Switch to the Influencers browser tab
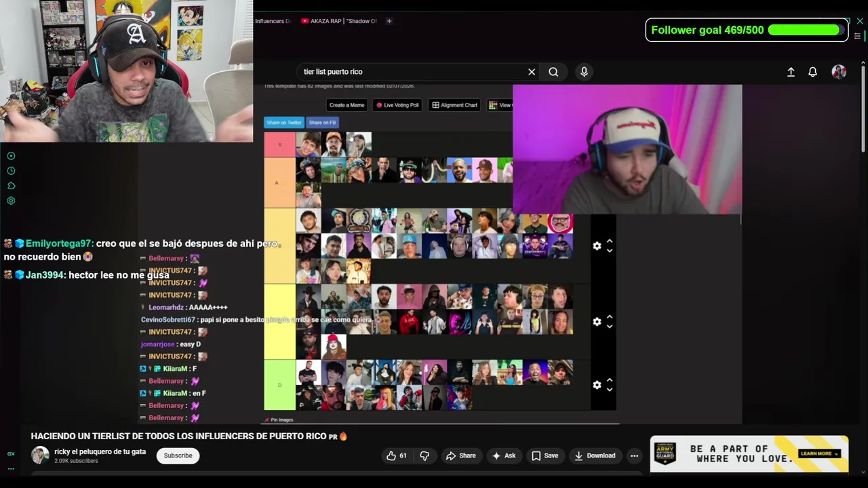 coord(272,21)
